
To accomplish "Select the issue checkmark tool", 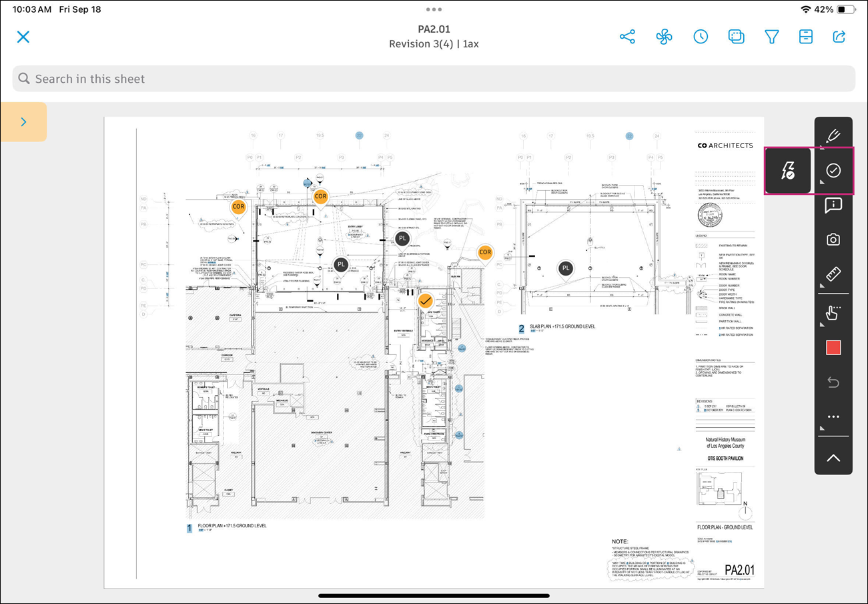I will [x=833, y=171].
